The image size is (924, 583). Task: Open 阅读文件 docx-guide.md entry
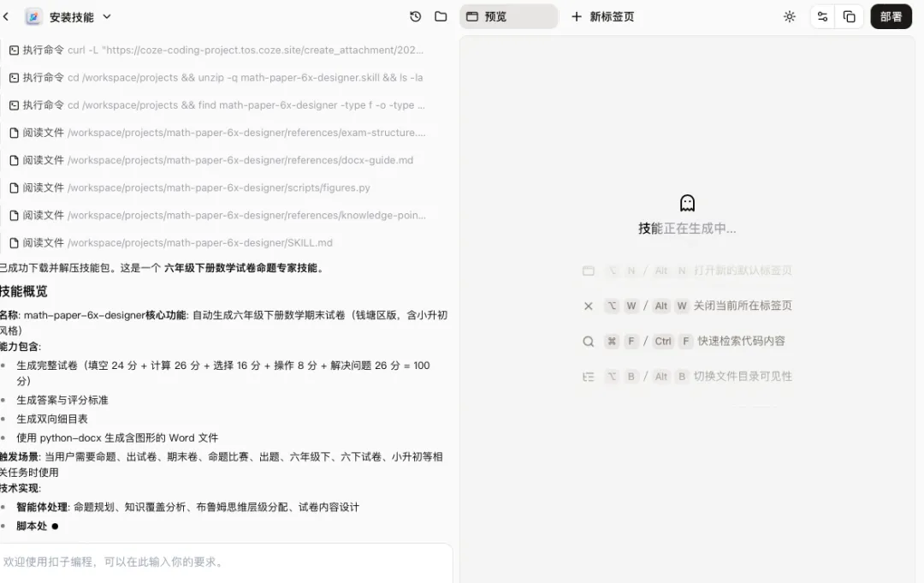(x=211, y=160)
